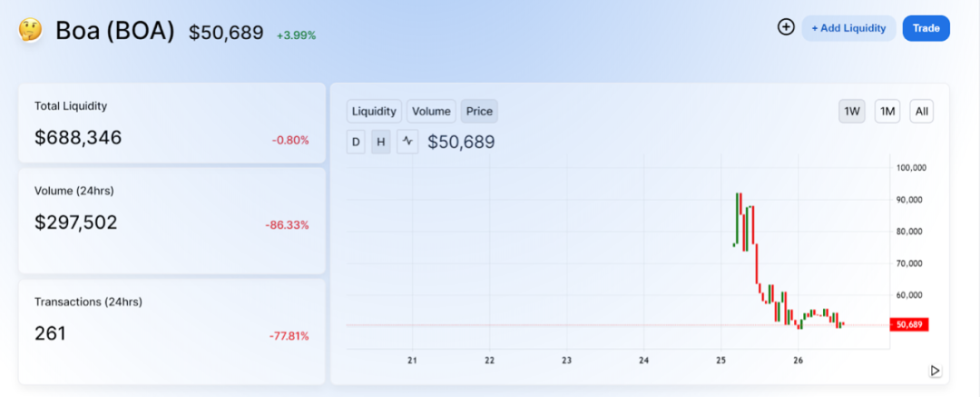
Task: Show the Liquidity chart tab
Action: [374, 112]
